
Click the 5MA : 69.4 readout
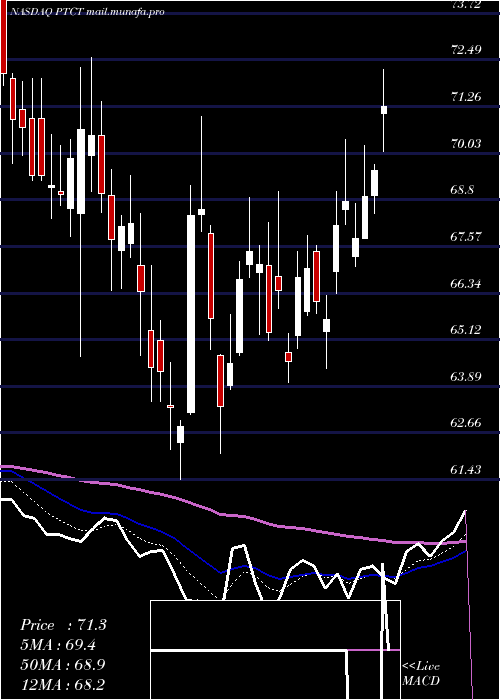58,644
